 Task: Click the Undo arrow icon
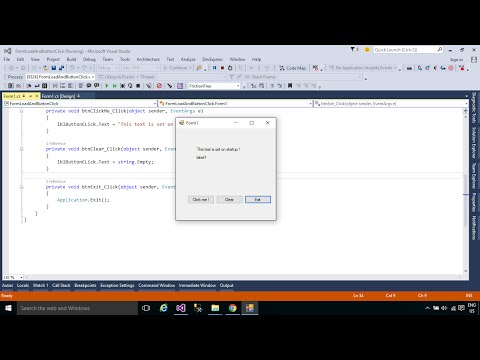72,68
